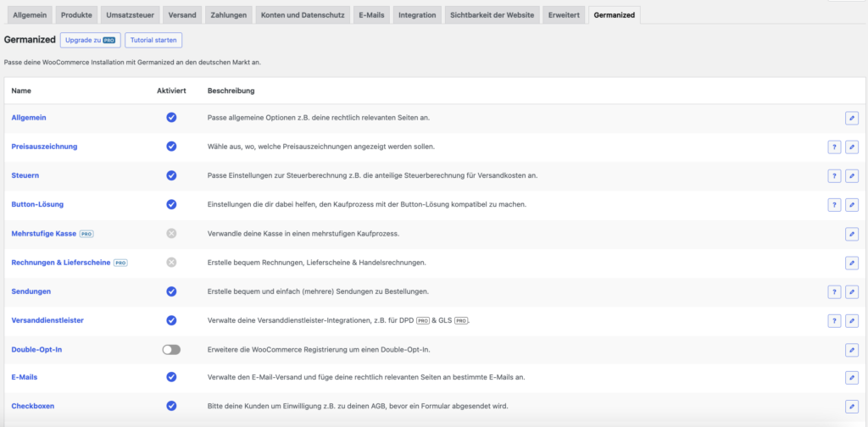
Task: Open the Mehrstufige Kasse link
Action: [44, 234]
